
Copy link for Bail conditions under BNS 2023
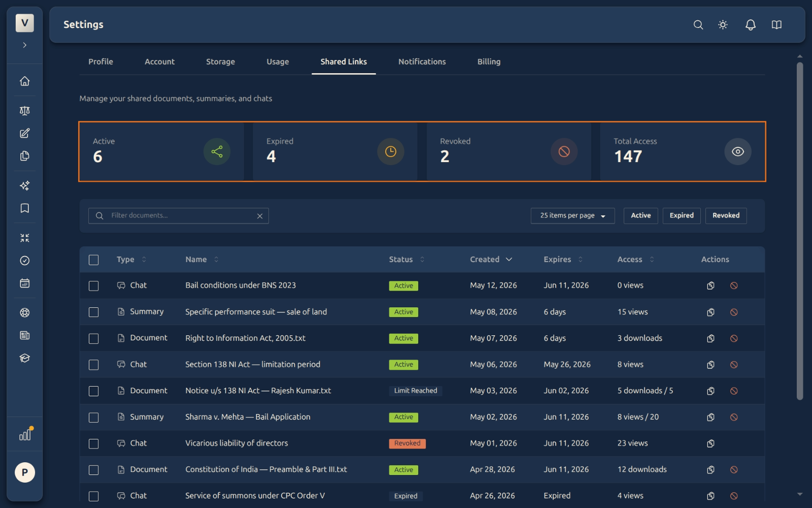[x=710, y=285]
